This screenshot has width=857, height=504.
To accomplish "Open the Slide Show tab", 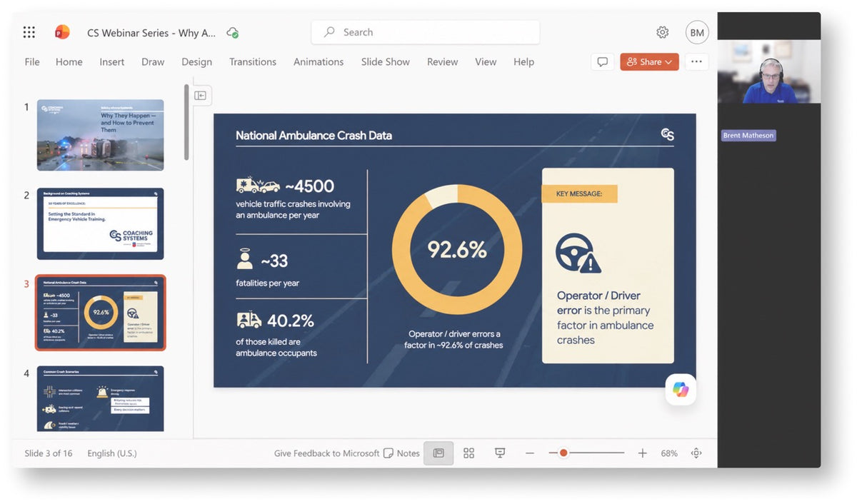I will 386,62.
